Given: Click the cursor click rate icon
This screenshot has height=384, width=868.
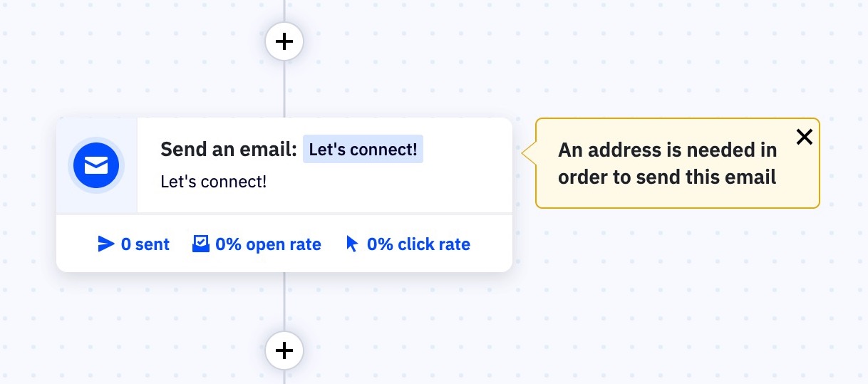Looking at the screenshot, I should (x=352, y=244).
